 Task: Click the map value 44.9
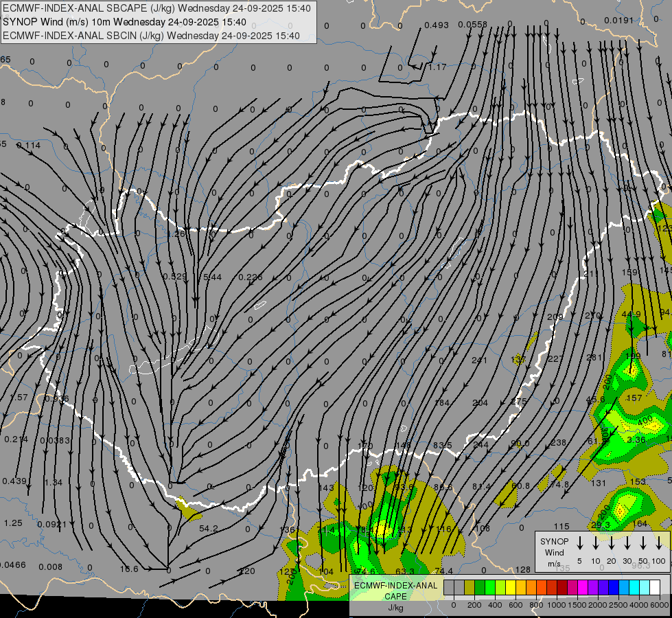point(631,314)
